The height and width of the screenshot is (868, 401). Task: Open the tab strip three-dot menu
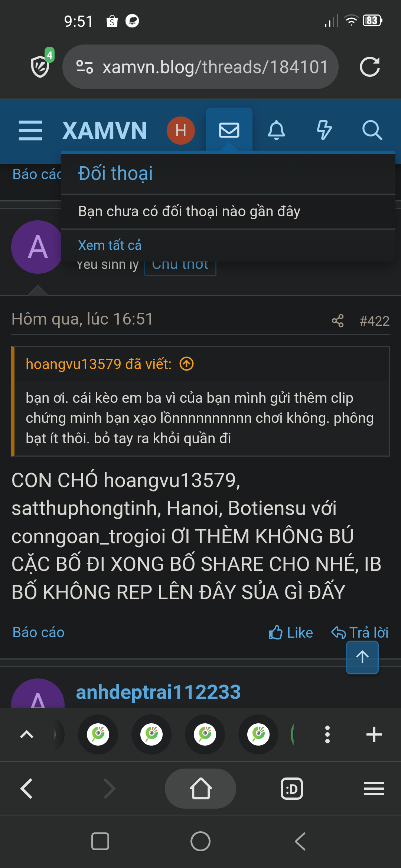point(327,734)
